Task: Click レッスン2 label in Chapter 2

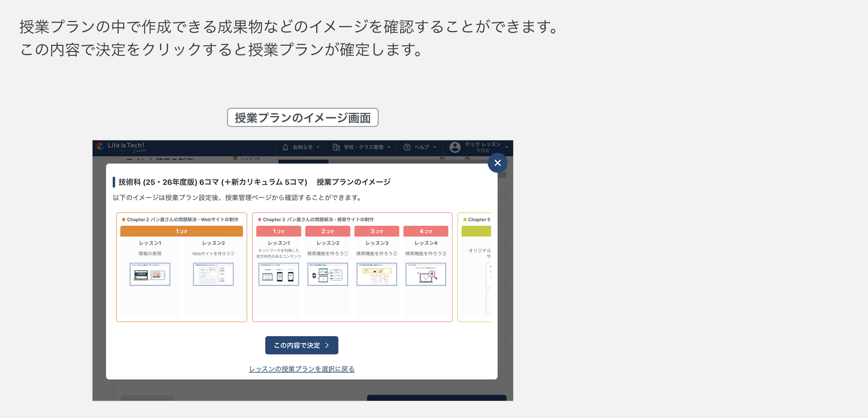Action: point(213,243)
